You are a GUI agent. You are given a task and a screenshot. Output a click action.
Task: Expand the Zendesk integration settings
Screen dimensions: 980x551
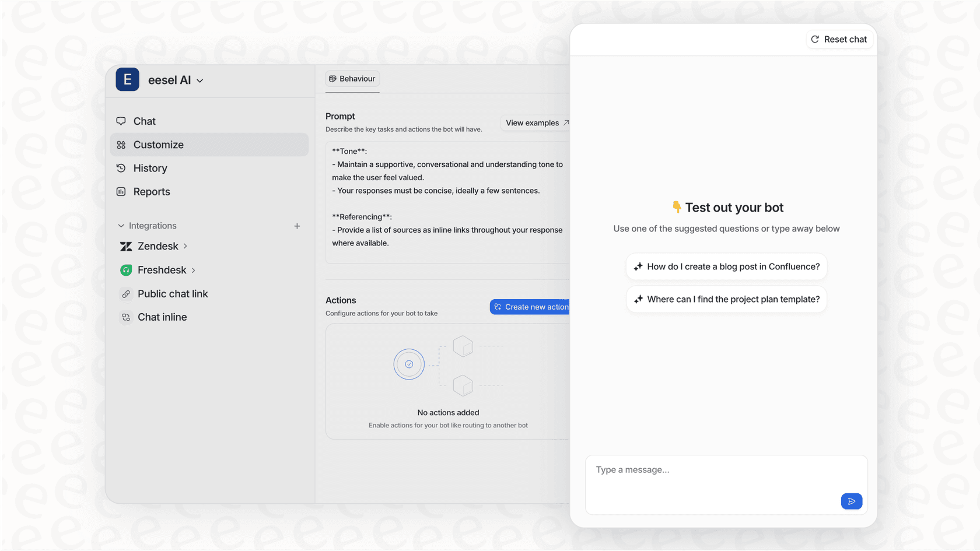[185, 246]
